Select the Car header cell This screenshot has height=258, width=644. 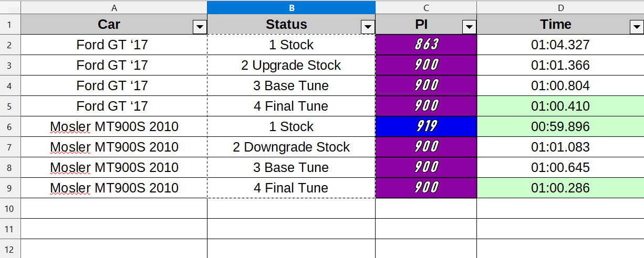pos(114,24)
